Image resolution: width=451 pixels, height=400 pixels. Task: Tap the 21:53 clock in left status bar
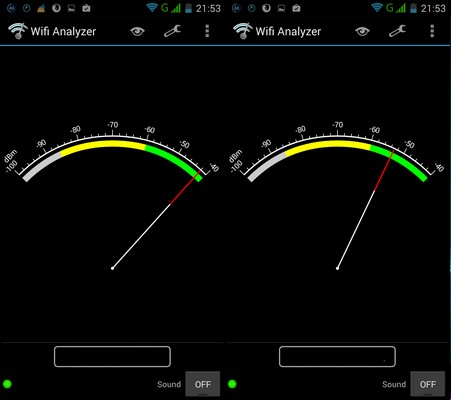pyautogui.click(x=208, y=8)
